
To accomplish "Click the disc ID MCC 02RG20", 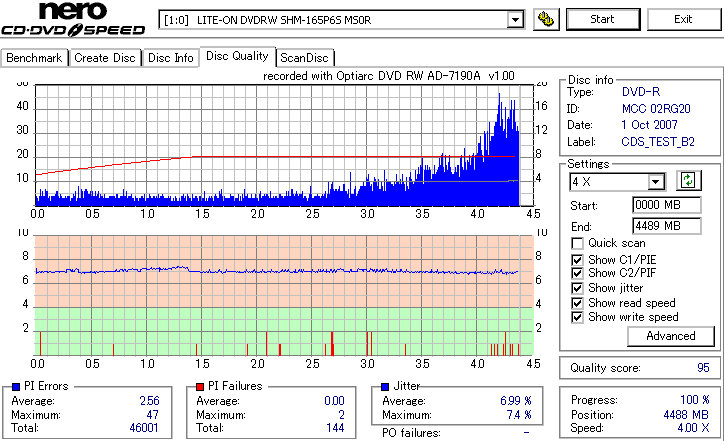I will [x=656, y=109].
